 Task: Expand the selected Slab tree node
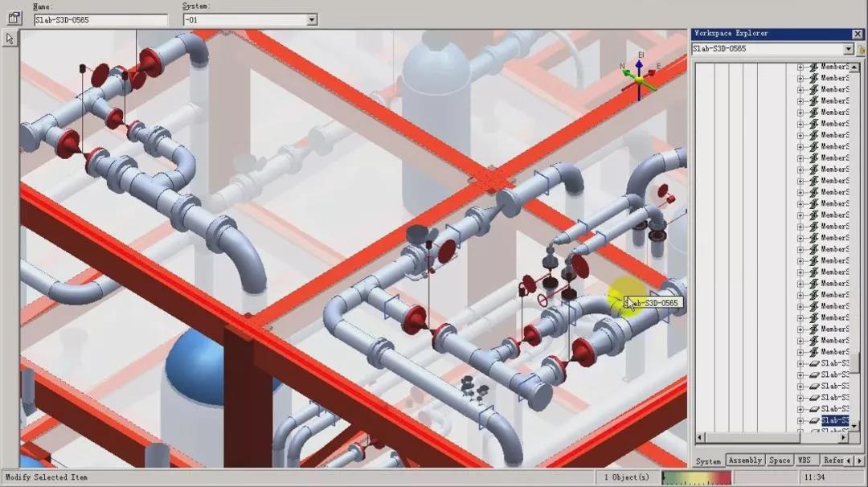800,420
